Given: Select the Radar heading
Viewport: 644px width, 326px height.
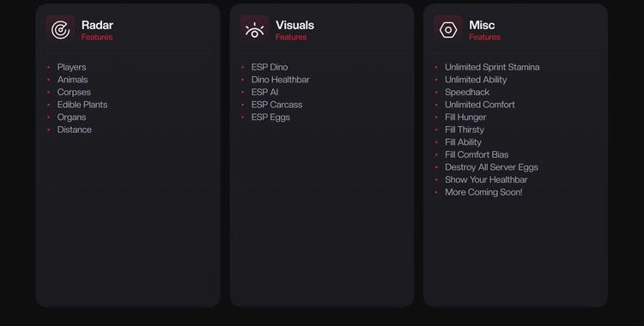Looking at the screenshot, I should pyautogui.click(x=97, y=25).
